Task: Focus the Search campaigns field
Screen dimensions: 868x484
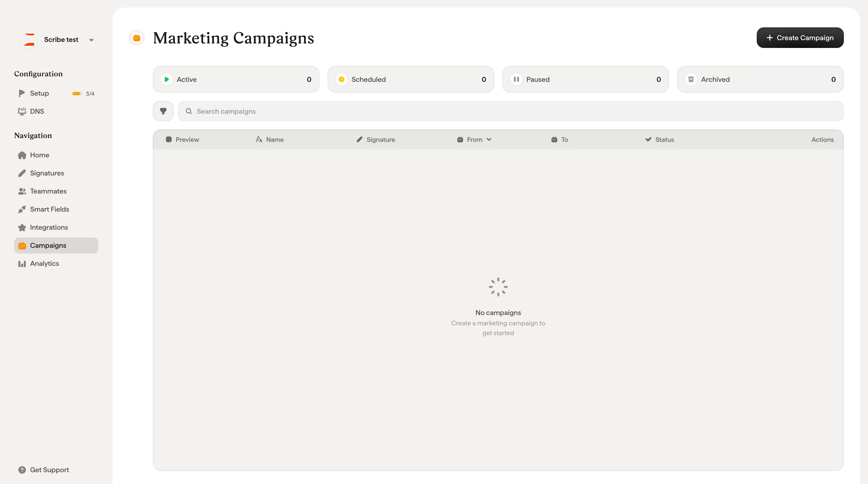Action: coord(511,111)
